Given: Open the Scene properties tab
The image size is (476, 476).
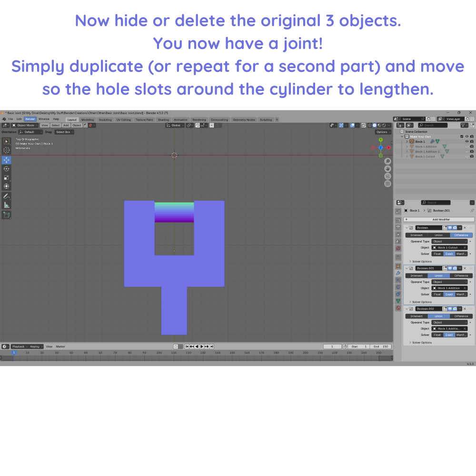Looking at the screenshot, I should point(398,241).
